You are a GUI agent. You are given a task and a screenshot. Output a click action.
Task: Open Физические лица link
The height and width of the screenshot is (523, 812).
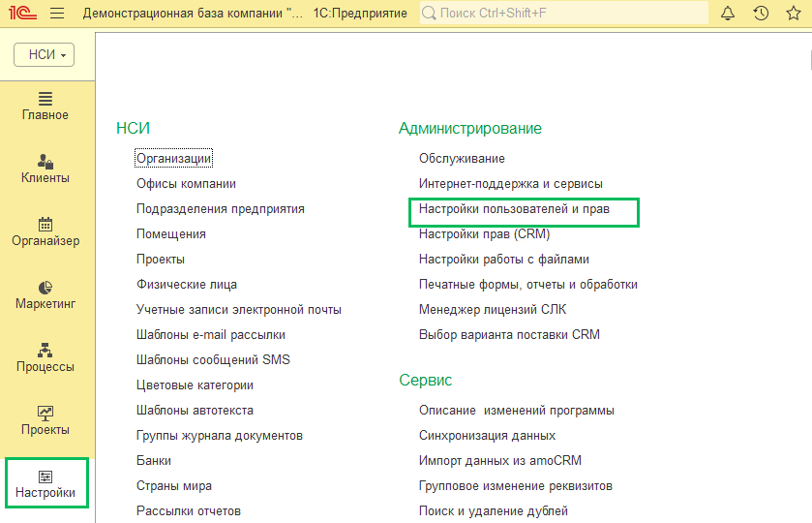coord(187,284)
